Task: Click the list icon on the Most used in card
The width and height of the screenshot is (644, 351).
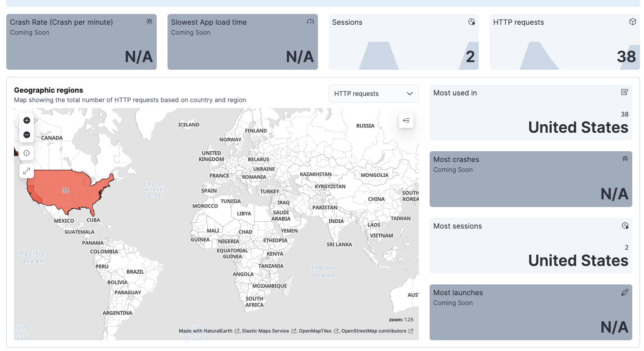Action: (x=625, y=92)
